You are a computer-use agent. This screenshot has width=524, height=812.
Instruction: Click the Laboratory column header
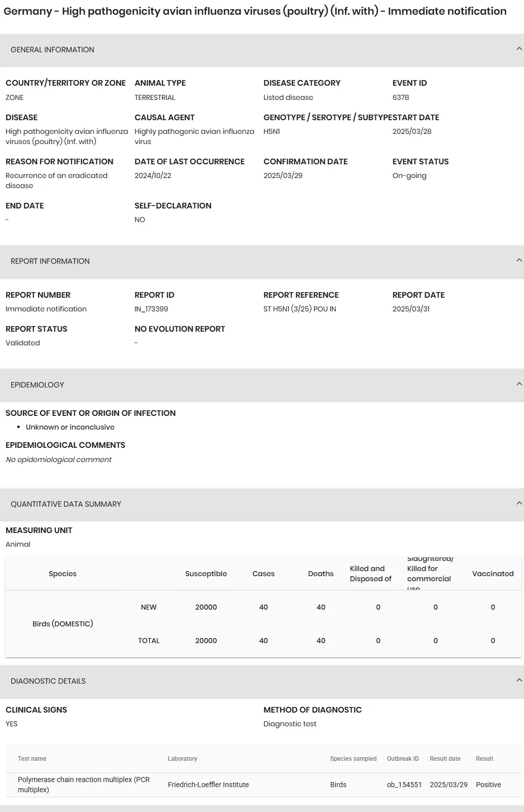tap(183, 759)
